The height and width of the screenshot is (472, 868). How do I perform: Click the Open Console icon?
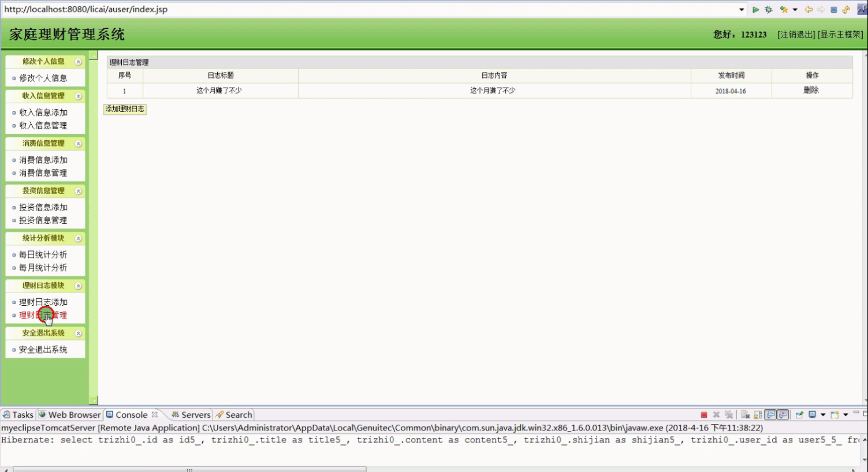[x=835, y=415]
